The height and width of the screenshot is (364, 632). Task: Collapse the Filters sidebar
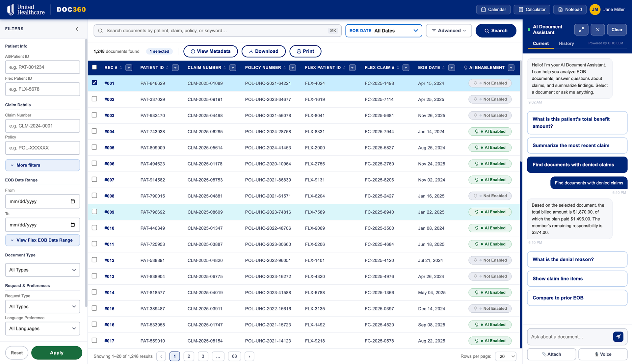click(x=77, y=29)
